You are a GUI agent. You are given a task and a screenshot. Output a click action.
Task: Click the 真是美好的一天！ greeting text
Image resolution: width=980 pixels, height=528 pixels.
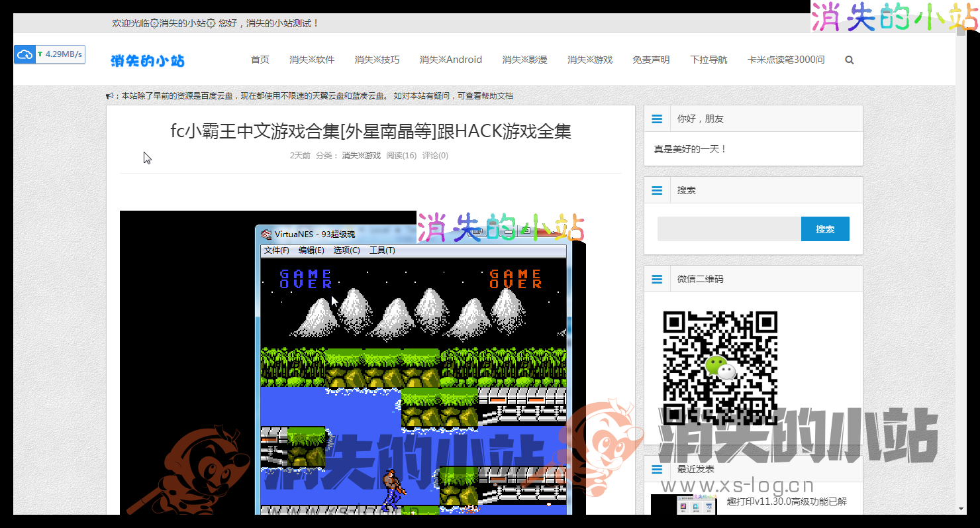691,149
